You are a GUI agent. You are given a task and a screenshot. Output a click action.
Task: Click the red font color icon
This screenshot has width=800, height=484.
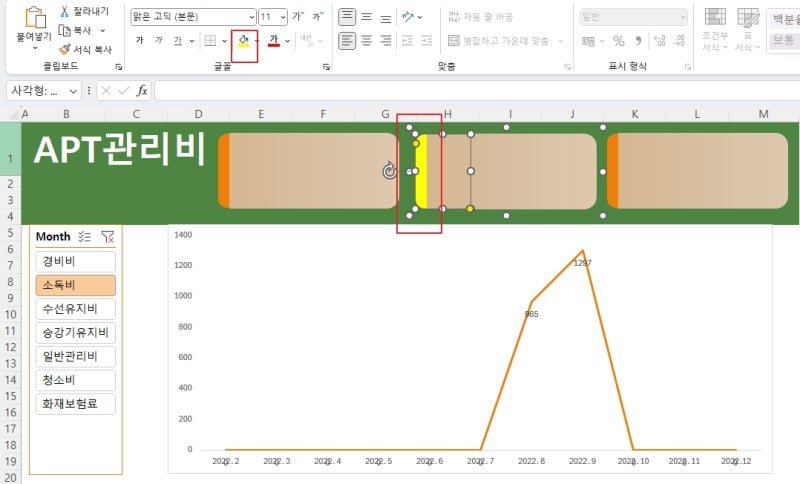(x=274, y=40)
